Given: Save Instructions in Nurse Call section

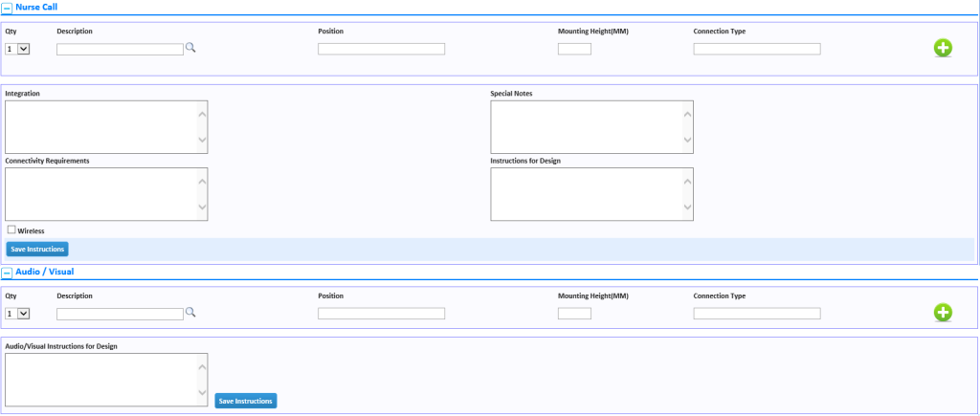Looking at the screenshot, I should 37,250.
